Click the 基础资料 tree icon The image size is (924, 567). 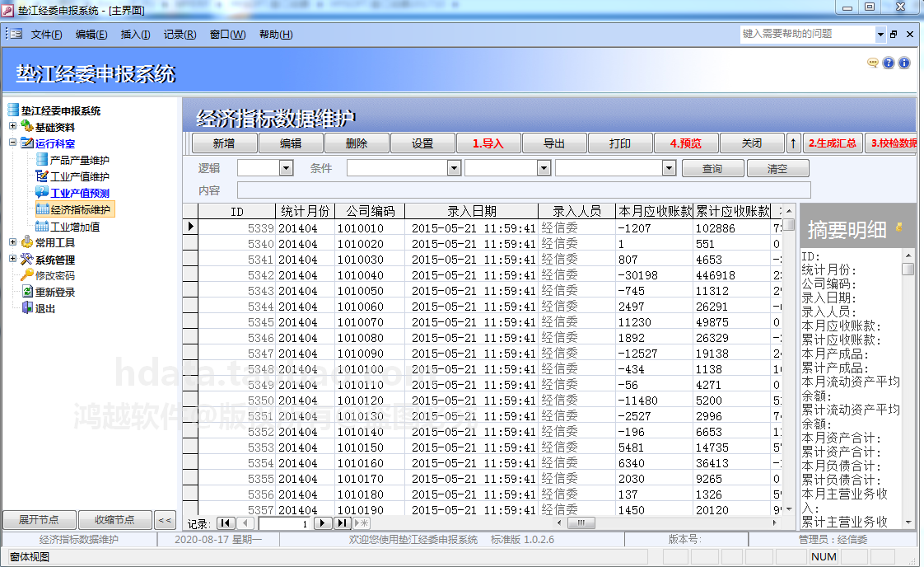27,126
